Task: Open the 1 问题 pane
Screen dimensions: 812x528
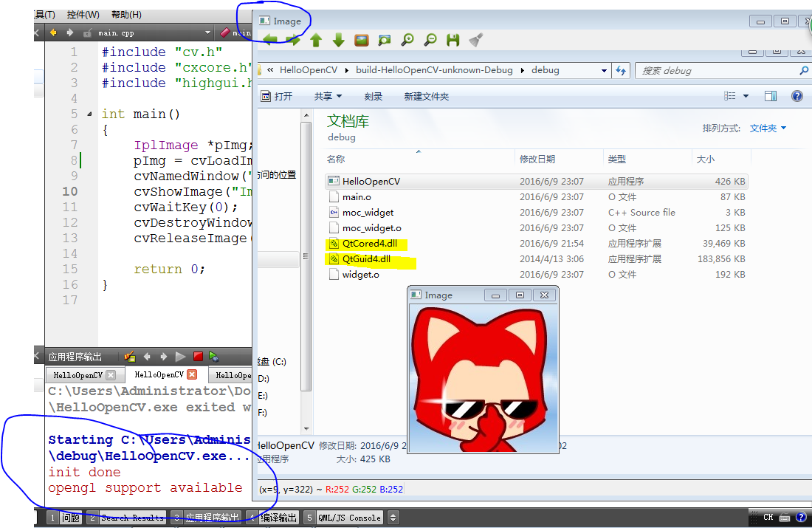Action: click(65, 517)
